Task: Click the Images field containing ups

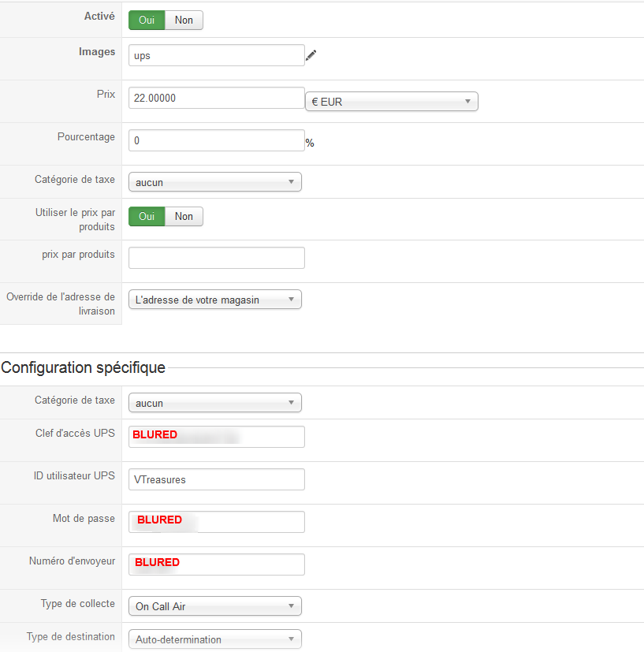Action: coord(216,55)
